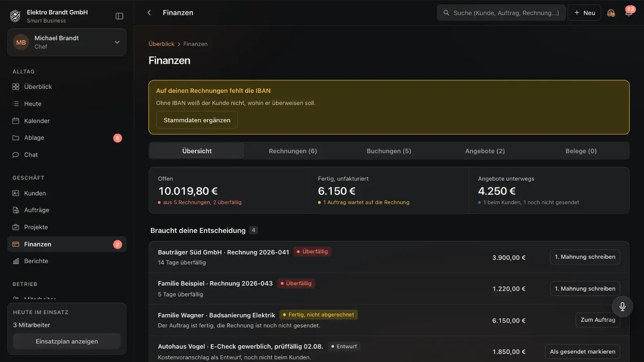Click Einsatzplan anzeigen button
This screenshot has height=362, width=644.
[x=67, y=341]
